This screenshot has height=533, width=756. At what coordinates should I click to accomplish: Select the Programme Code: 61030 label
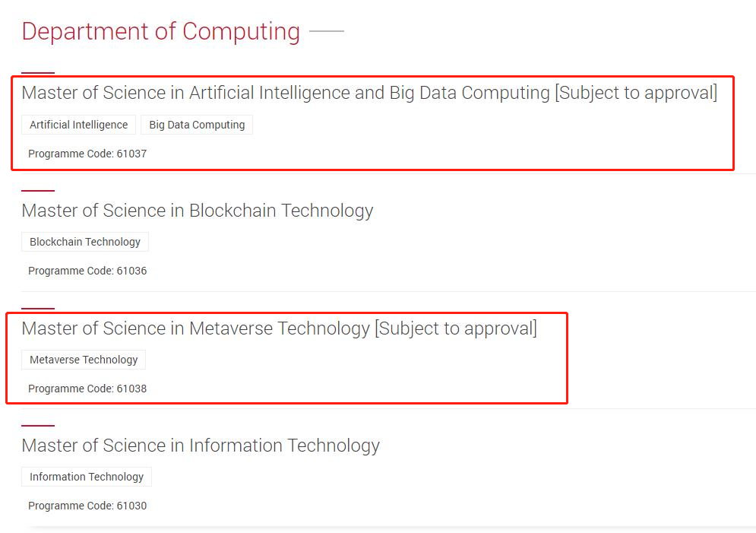coord(87,506)
